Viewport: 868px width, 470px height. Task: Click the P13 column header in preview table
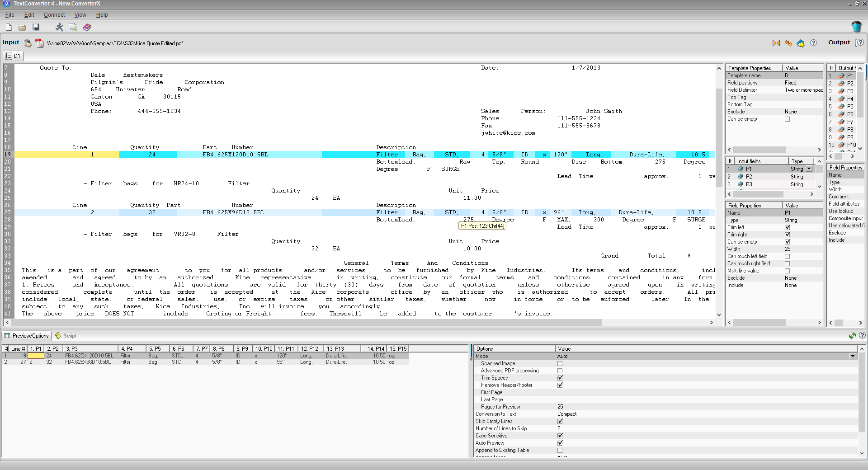click(x=343, y=349)
